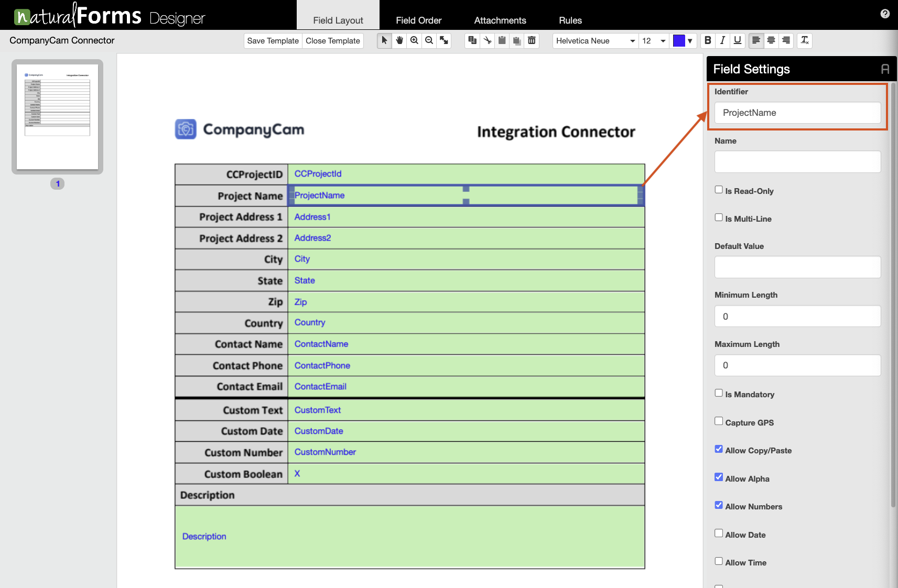Click the zoom out magnifier
Viewport: 898px width, 588px height.
point(429,40)
